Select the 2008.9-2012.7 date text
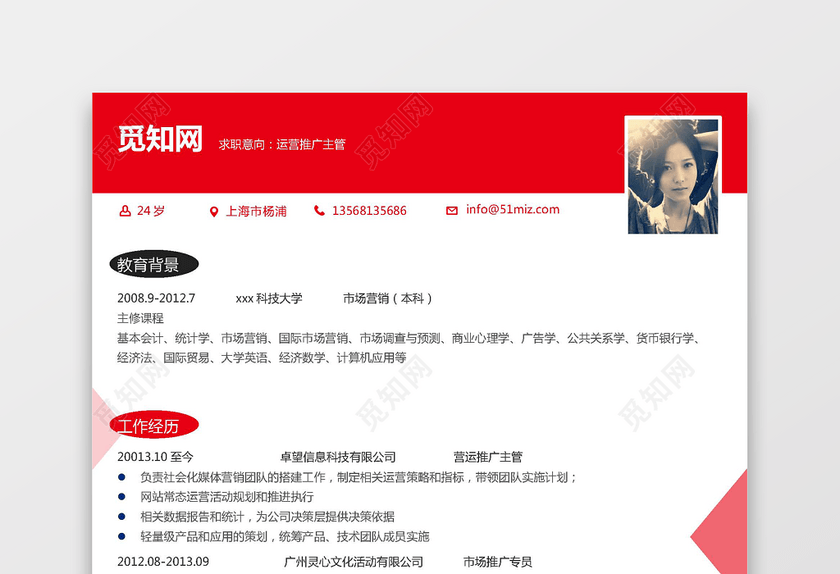The width and height of the screenshot is (840, 574). (x=156, y=298)
